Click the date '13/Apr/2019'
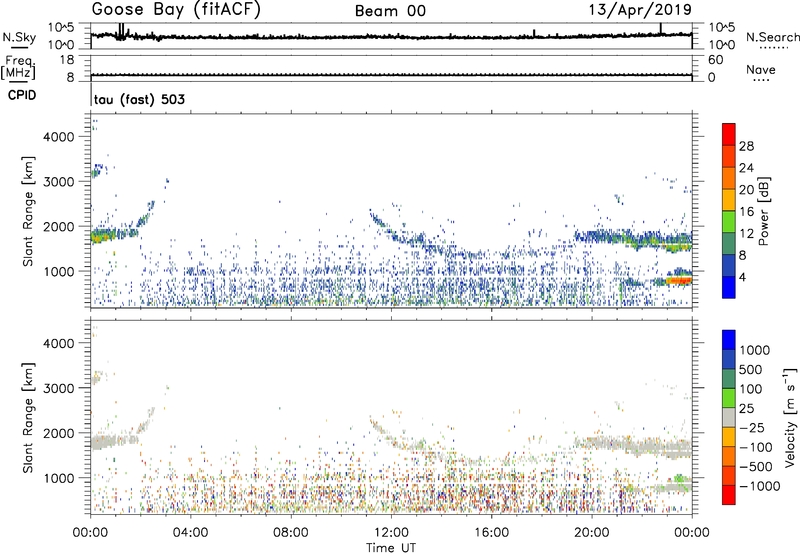Viewport: 800px width, 554px height. tap(640, 10)
